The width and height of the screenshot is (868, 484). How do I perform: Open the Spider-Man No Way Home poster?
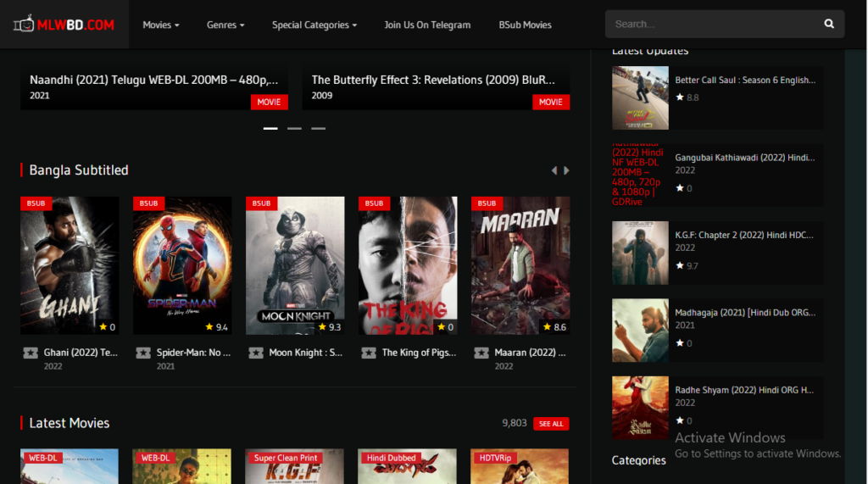[183, 265]
